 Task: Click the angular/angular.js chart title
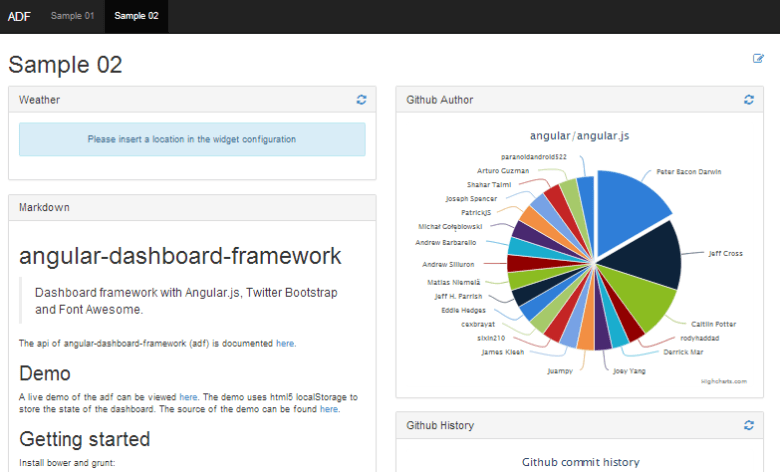click(x=579, y=135)
